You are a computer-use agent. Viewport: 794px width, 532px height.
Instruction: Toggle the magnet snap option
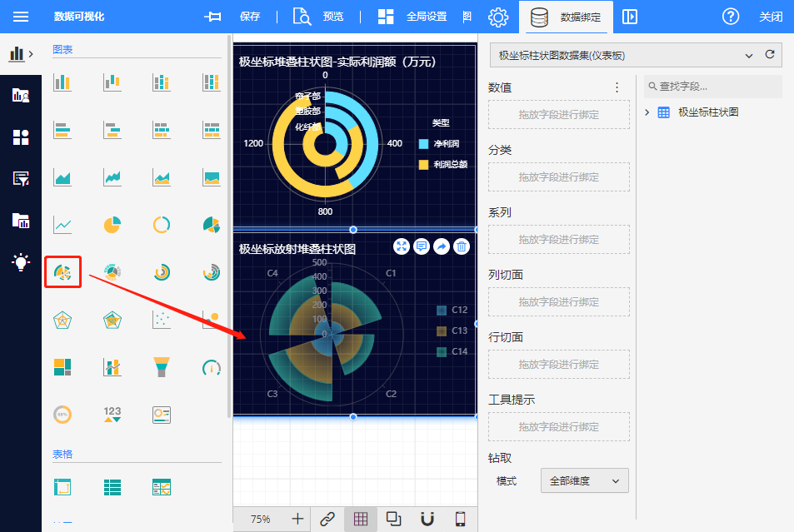427,519
